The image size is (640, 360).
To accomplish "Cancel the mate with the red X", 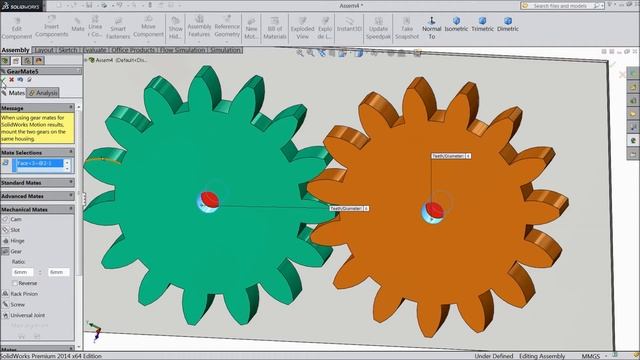I will [11, 80].
